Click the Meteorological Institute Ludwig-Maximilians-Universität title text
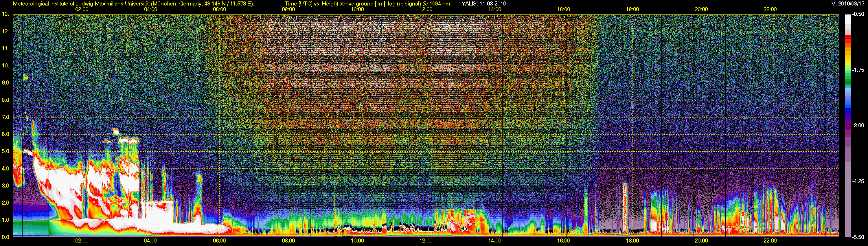The image size is (868, 246). click(x=133, y=4)
